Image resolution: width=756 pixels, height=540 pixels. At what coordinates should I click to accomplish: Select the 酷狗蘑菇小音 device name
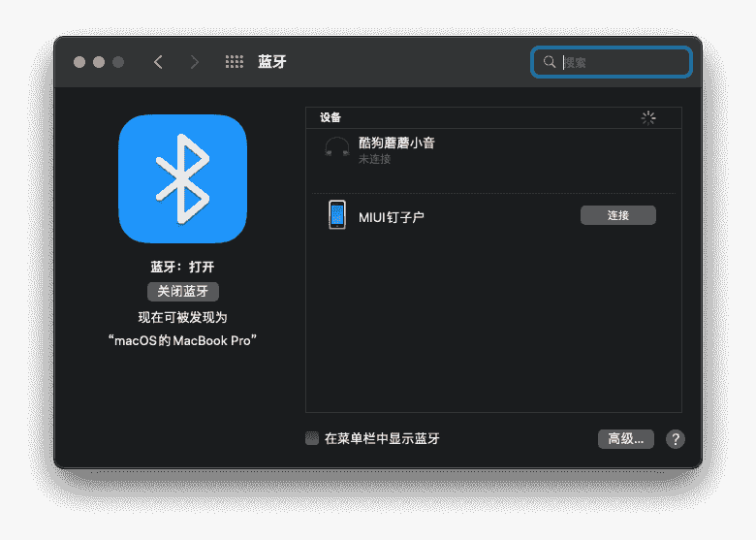pos(396,143)
